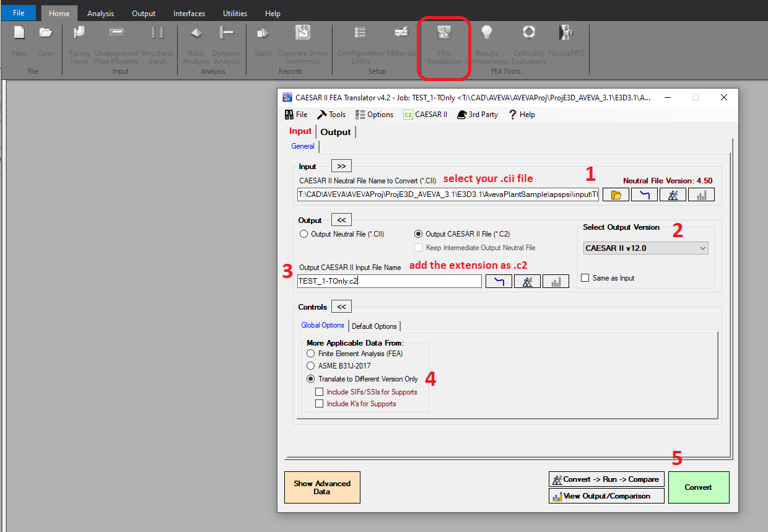The height and width of the screenshot is (532, 768).
Task: Open the Interfaces ribbon tab
Action: click(x=189, y=13)
